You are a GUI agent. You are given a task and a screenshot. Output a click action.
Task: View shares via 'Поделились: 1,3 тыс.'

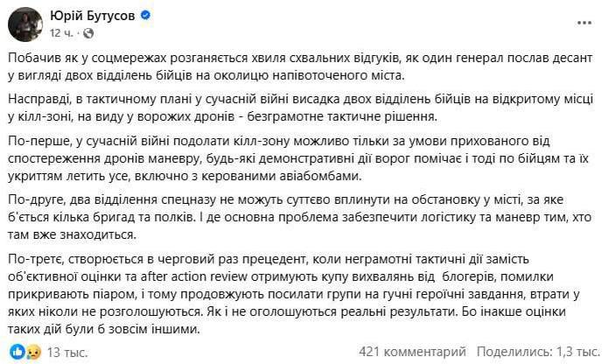(x=535, y=353)
